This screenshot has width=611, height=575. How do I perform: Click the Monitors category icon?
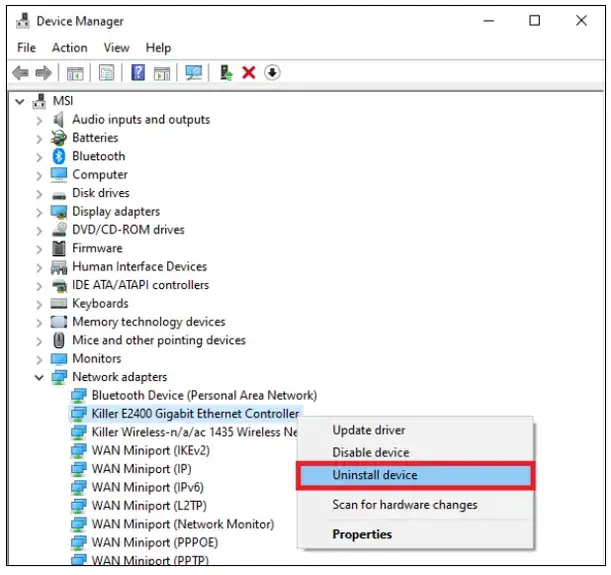[x=59, y=359]
